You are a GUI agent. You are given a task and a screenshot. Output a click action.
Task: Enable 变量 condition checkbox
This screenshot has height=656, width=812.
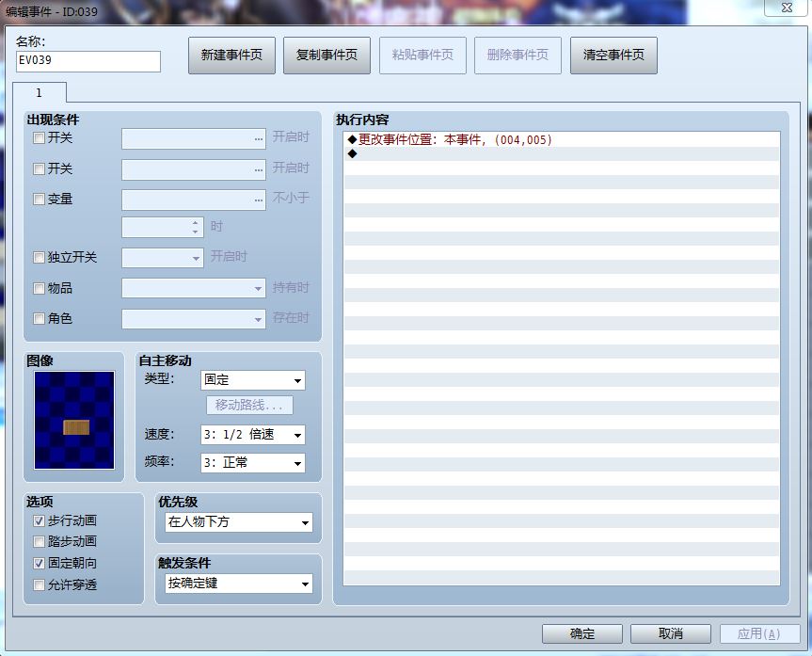[x=39, y=199]
